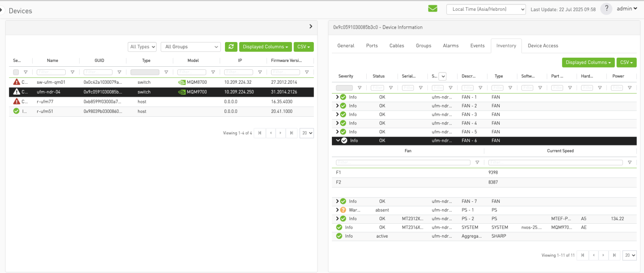The height and width of the screenshot is (273, 644).
Task: Switch to the Alarms tab
Action: (x=450, y=46)
